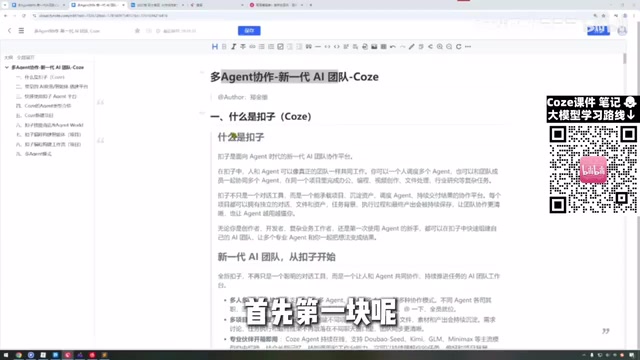Click the circular refresh icon in toolbar

point(458,47)
